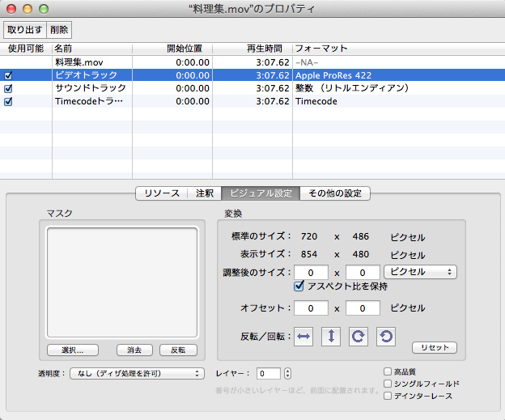Viewport: 505px width, 420px height.
Task: Click the フォーマット column header
Action: (x=399, y=49)
